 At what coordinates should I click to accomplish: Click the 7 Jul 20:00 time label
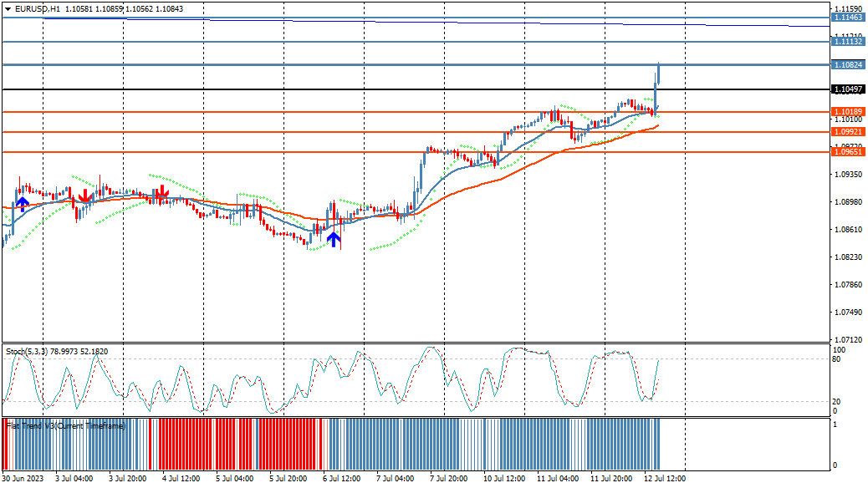(x=449, y=479)
